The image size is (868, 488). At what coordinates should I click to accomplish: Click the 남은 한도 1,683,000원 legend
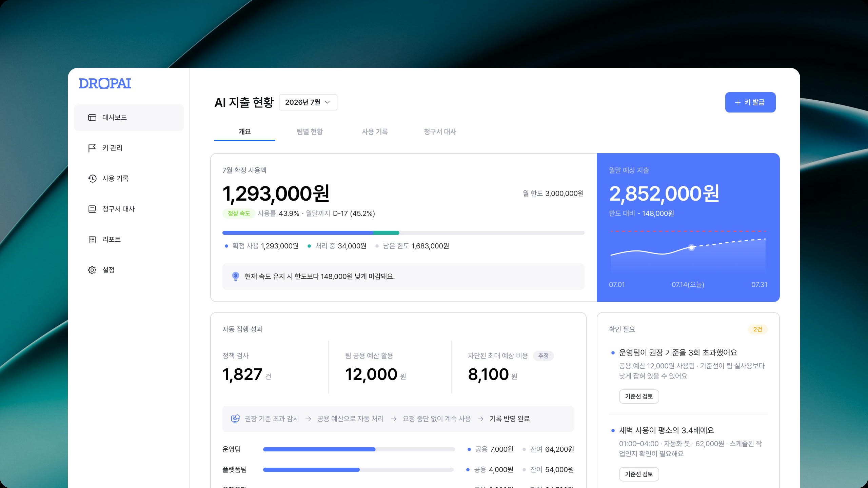(412, 246)
